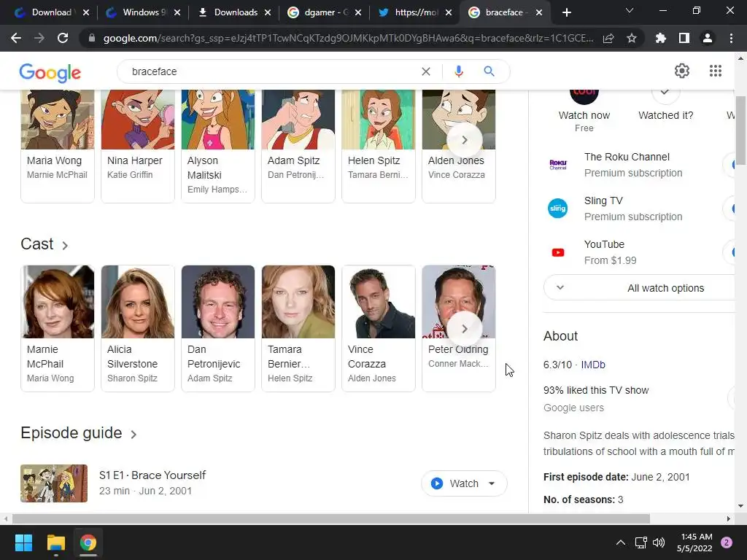Bookmark this page with the star icon
The image size is (747, 560).
(x=632, y=38)
